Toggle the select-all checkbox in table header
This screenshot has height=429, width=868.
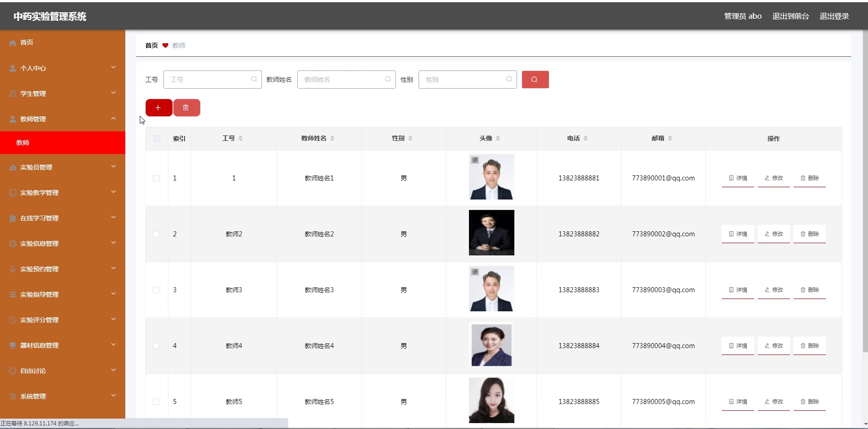click(157, 139)
